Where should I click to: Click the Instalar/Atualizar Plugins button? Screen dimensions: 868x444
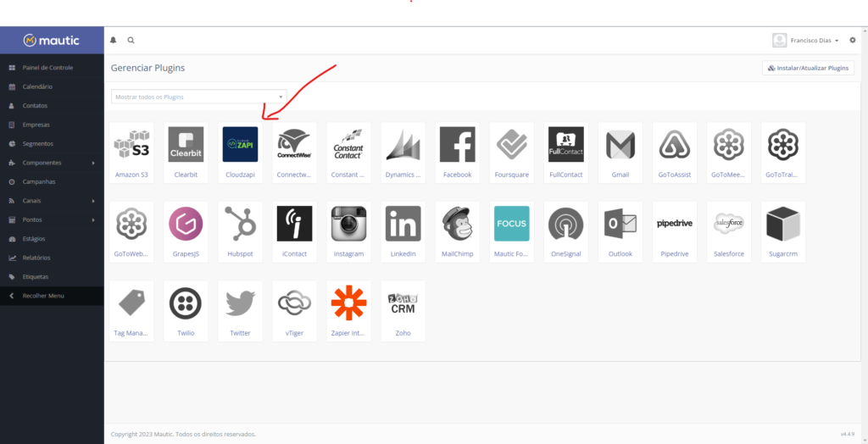point(808,68)
